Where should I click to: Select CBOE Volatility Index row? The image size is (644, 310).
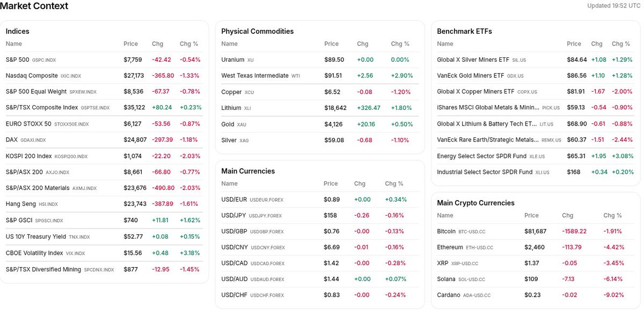[x=104, y=253]
